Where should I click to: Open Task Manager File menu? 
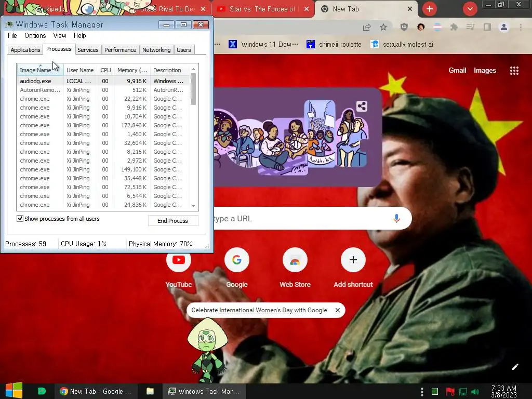[12, 36]
